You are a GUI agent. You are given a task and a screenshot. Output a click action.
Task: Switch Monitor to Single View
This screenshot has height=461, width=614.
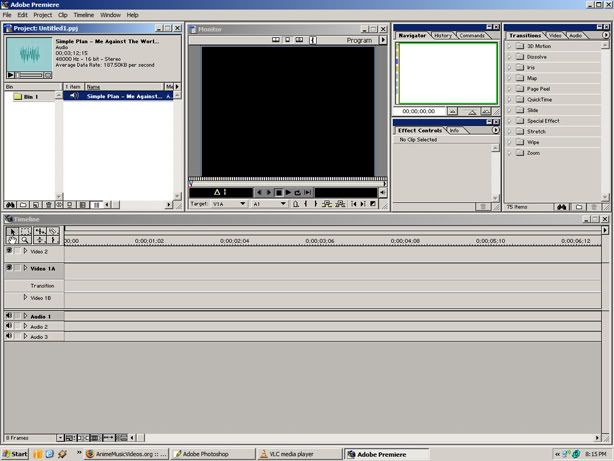click(287, 40)
